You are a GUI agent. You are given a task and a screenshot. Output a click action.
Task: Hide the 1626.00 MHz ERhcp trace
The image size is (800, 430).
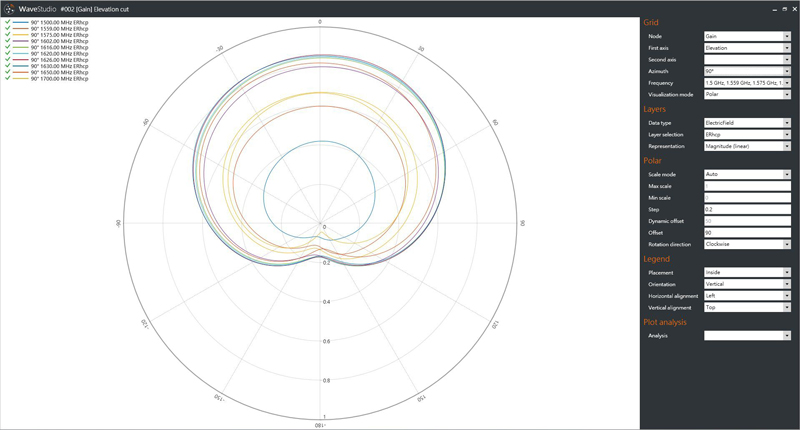coord(7,60)
